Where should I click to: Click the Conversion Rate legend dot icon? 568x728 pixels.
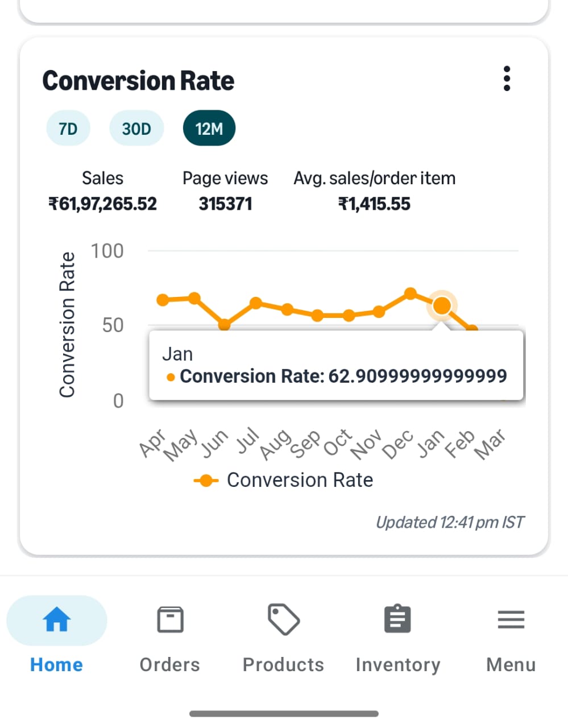206,480
